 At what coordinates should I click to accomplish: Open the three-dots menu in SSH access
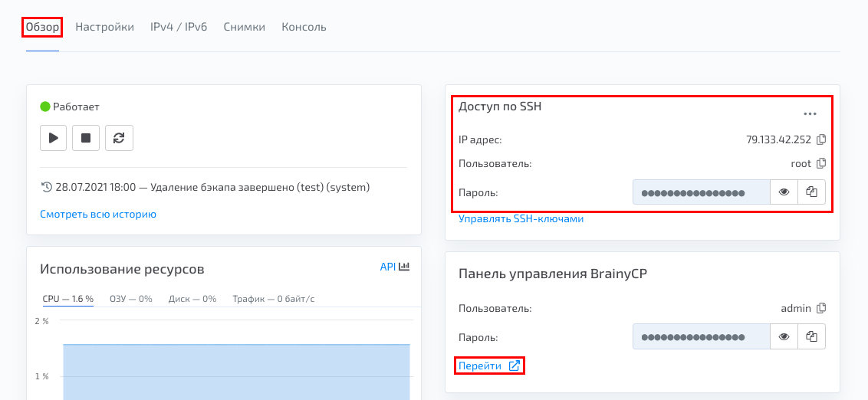810,113
